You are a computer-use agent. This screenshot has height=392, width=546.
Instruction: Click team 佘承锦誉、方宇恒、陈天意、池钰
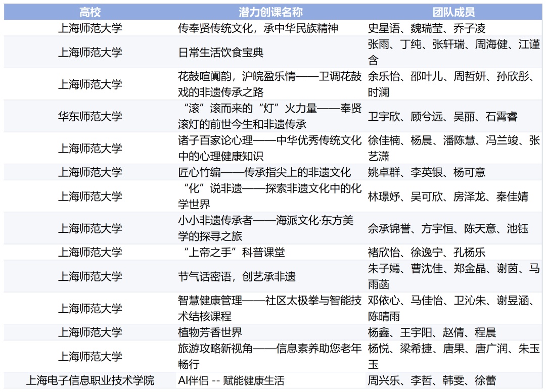click(448, 228)
